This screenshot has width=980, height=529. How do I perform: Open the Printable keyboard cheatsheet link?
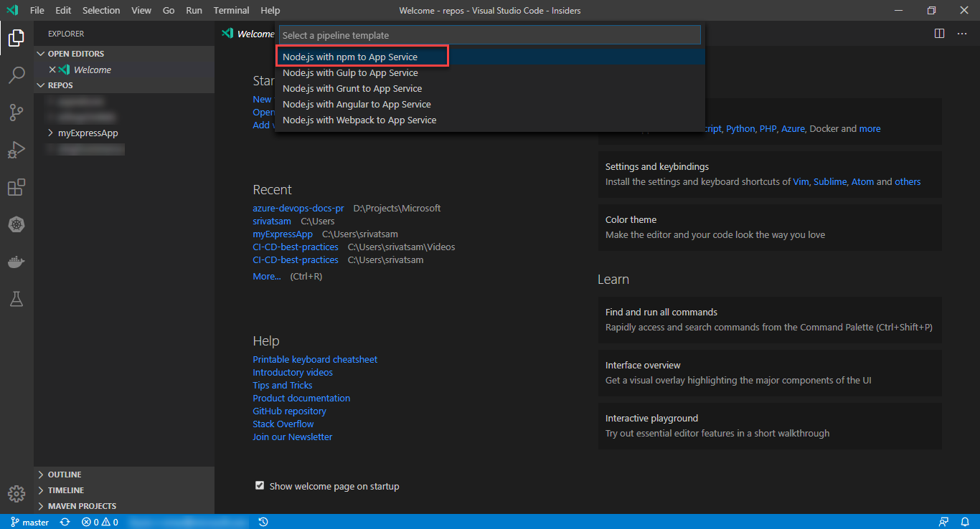point(315,359)
